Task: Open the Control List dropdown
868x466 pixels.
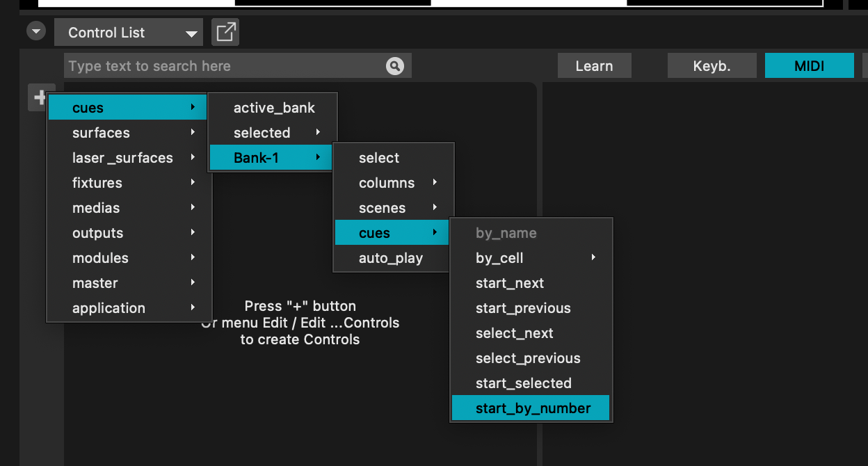Action: (x=129, y=33)
